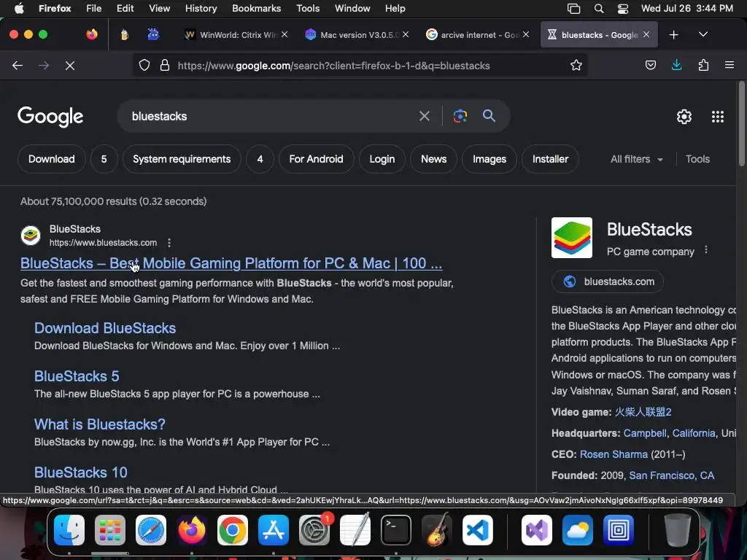Close the bluestacks Google tab
Viewport: 747px width, 560px height.
point(646,34)
